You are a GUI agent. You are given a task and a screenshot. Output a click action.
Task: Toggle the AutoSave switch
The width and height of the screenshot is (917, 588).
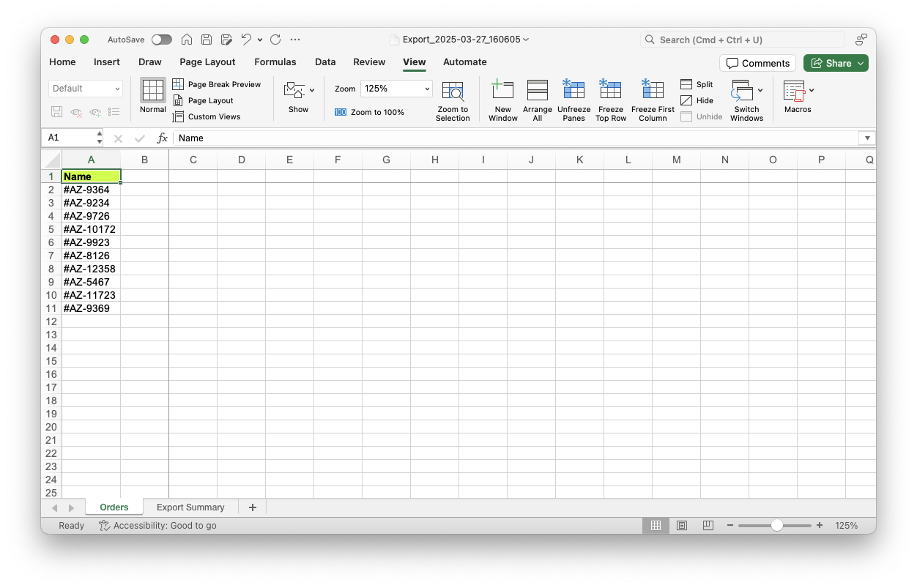[x=162, y=40]
